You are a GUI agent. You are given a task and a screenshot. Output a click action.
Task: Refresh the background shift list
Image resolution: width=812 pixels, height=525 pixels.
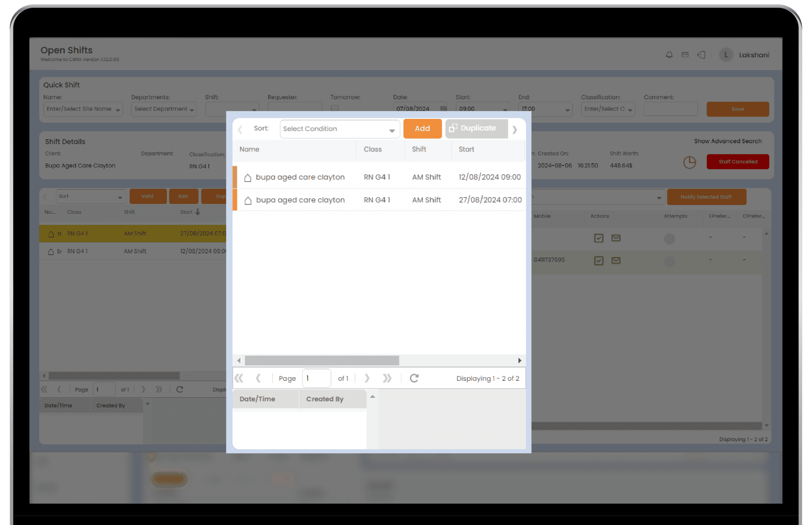(x=180, y=389)
